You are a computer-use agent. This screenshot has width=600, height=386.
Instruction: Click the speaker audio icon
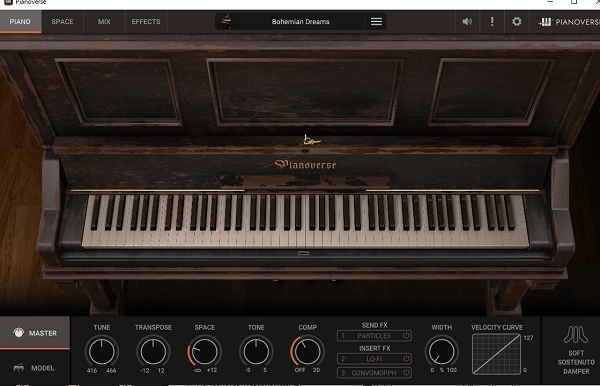(x=467, y=22)
